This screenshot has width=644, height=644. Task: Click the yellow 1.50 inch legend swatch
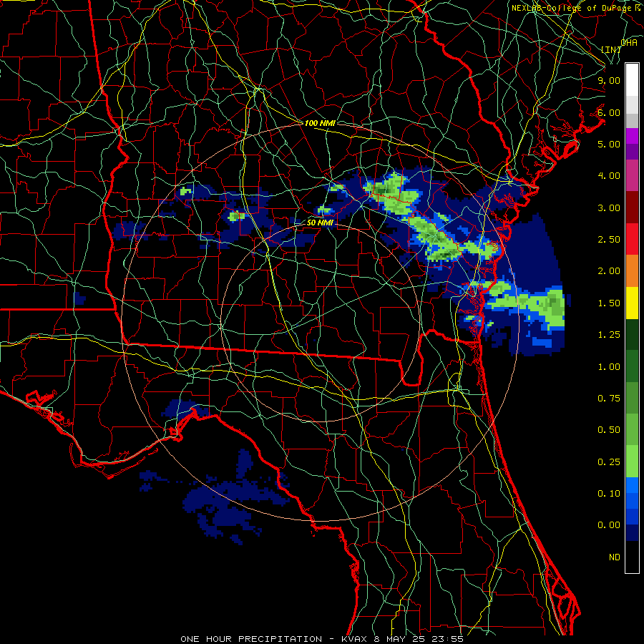coord(632,303)
